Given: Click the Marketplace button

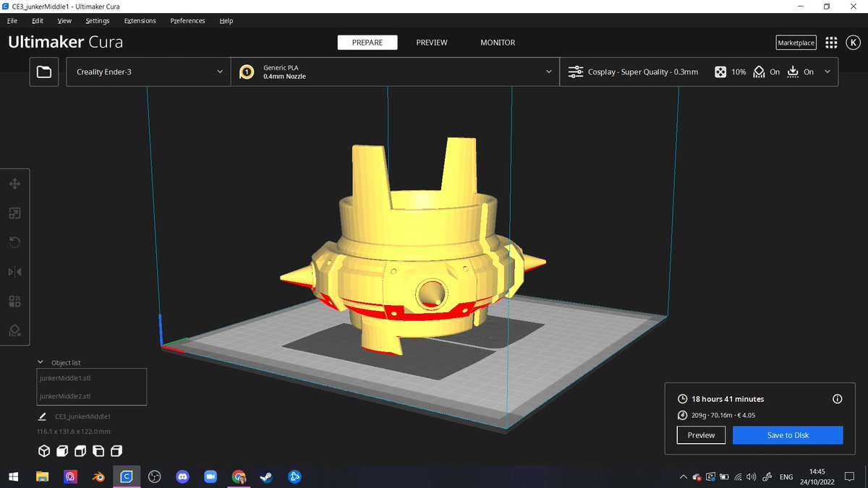Looking at the screenshot, I should 796,43.
